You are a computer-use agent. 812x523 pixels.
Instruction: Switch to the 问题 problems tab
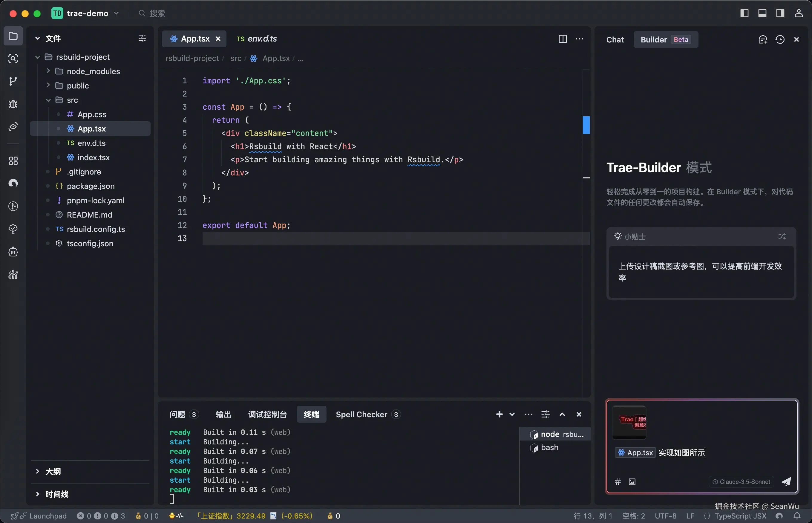coord(177,414)
